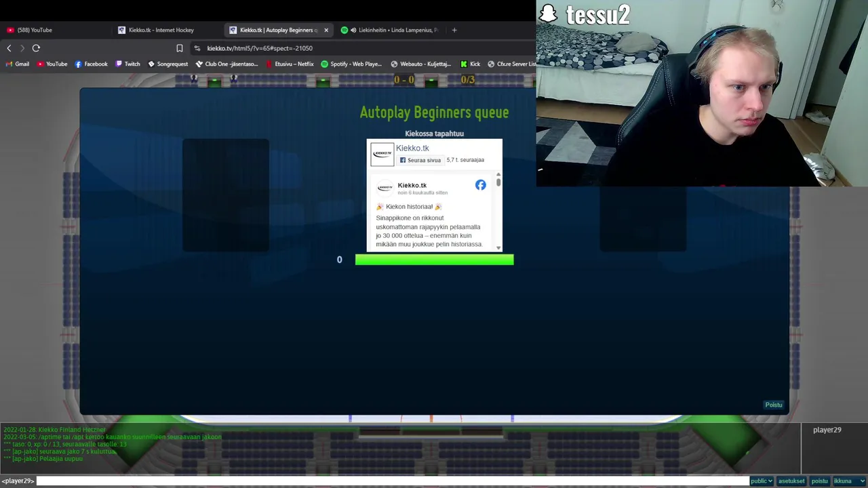Click the '5,7 t. seuraajaa' follower count
868x488 pixels.
[465, 160]
